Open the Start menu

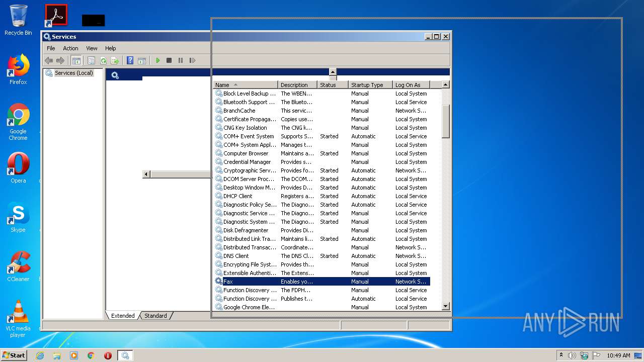14,355
